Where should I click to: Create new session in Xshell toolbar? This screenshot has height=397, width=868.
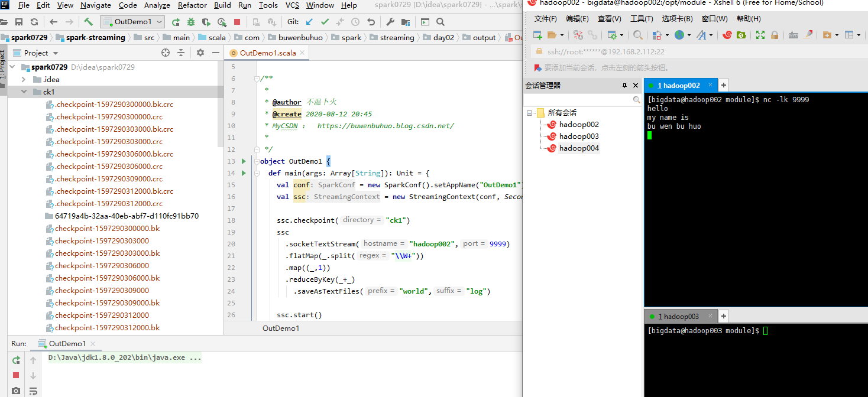click(x=537, y=35)
